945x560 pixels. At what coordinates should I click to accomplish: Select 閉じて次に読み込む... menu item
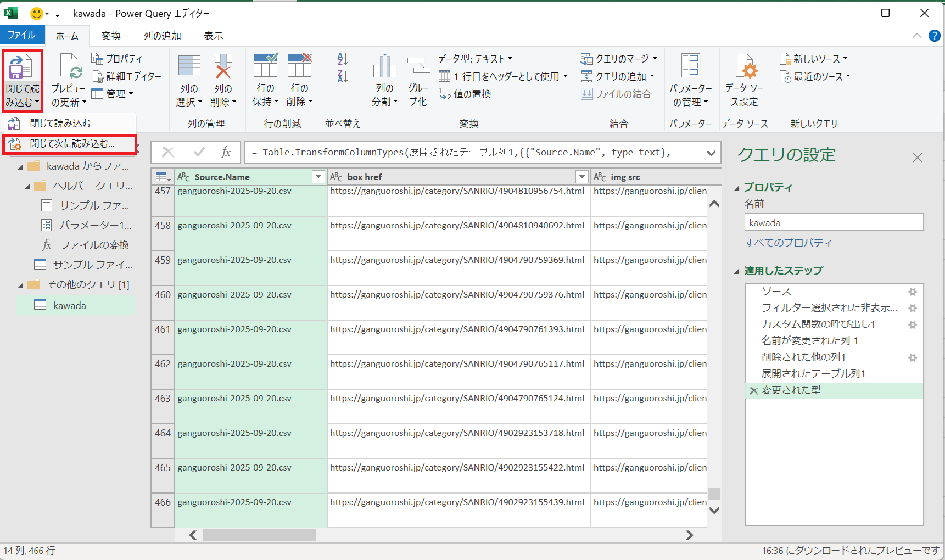tap(72, 144)
